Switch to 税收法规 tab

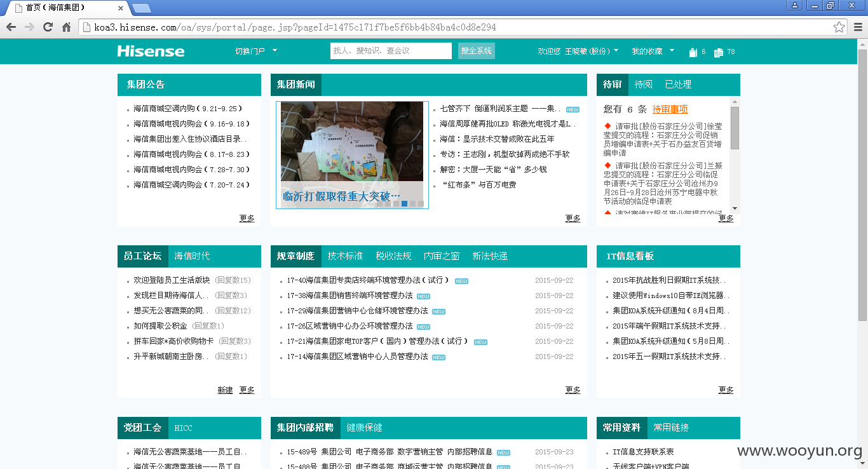393,256
